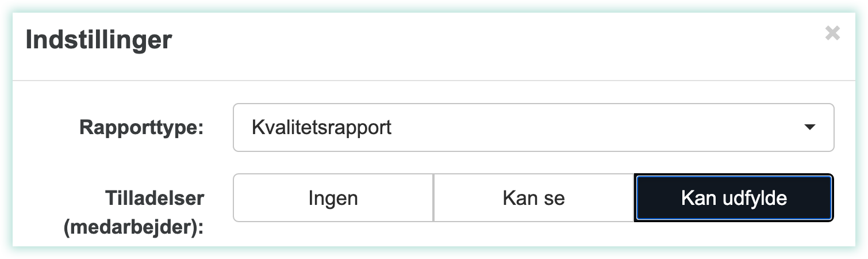Allow employees view-only access via Kan se
This screenshot has height=259, width=868.
pyautogui.click(x=533, y=199)
